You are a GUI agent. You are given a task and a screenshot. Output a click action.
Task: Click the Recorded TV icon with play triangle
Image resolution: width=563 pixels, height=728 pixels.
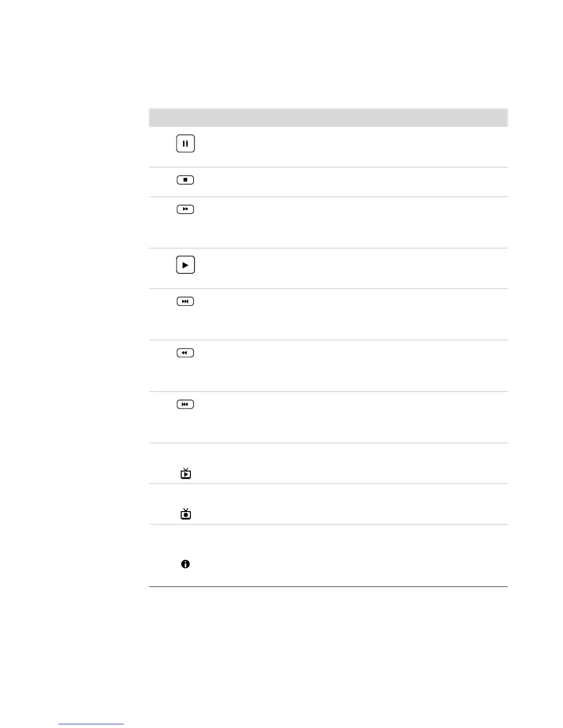186,473
